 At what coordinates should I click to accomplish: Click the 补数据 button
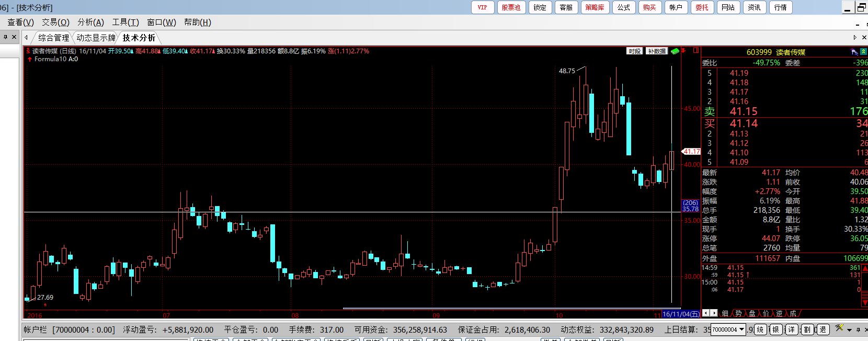657,51
